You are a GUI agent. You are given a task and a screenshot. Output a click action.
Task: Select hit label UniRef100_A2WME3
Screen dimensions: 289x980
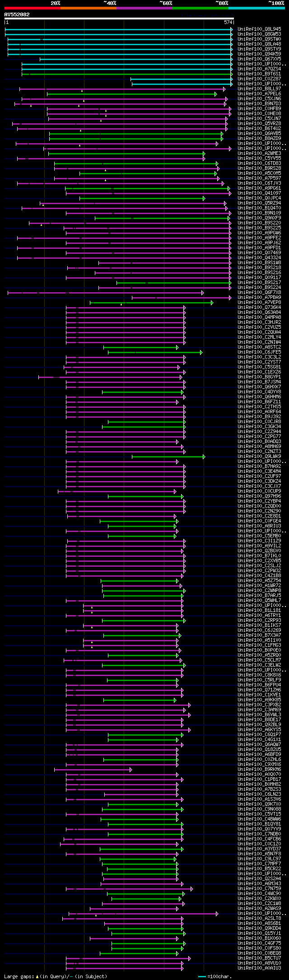pyautogui.click(x=259, y=153)
